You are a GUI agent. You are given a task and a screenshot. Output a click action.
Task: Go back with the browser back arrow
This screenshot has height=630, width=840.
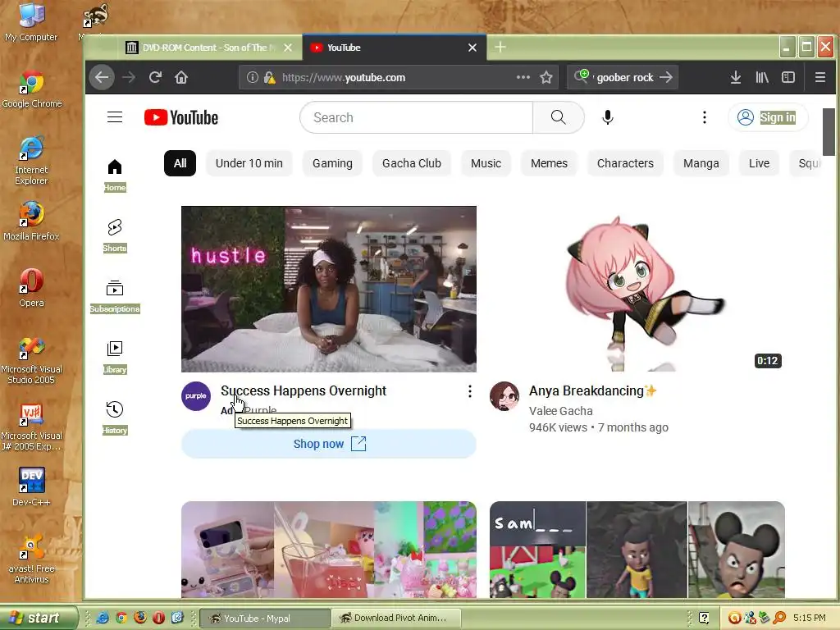(x=102, y=78)
